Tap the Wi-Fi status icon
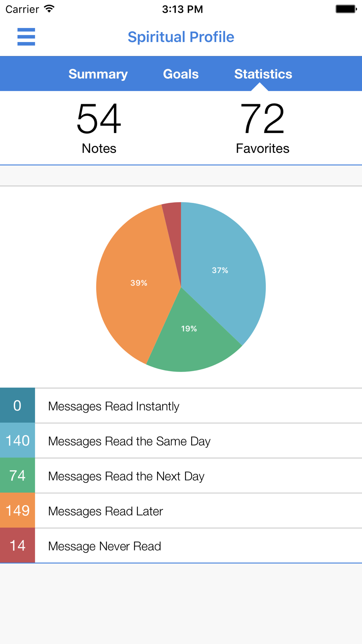This screenshot has width=362, height=644. (49, 9)
